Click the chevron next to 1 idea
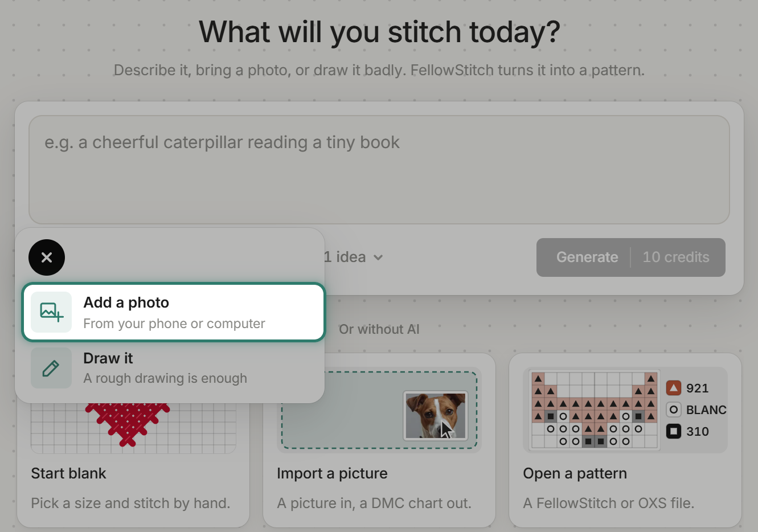 pos(378,257)
